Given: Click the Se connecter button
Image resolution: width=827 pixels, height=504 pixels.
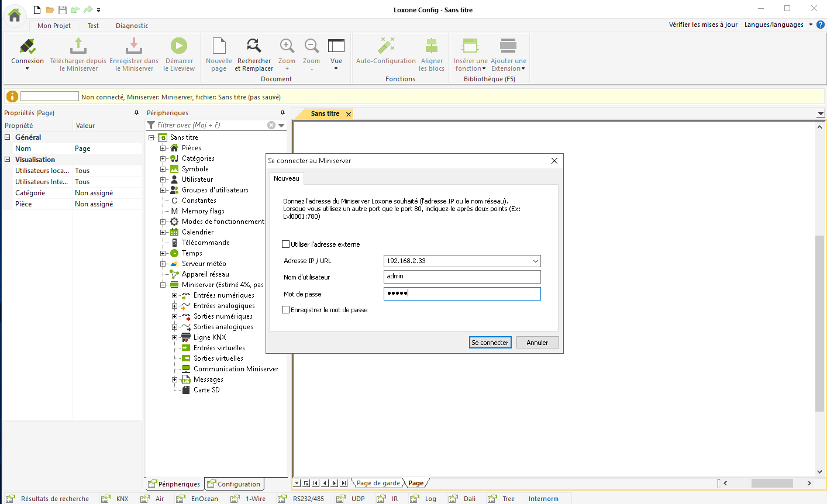Looking at the screenshot, I should 490,343.
